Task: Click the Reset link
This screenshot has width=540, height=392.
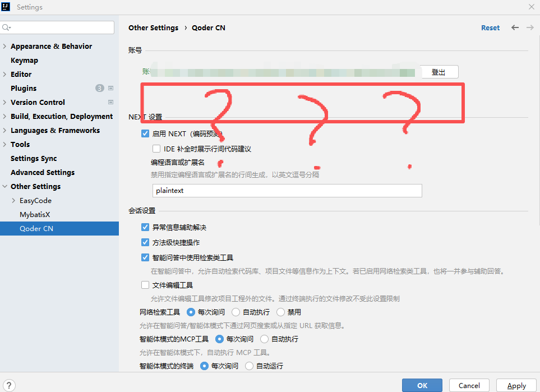Action: [x=491, y=28]
